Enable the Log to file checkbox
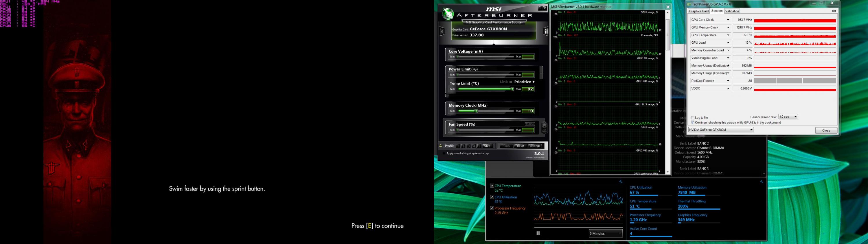The width and height of the screenshot is (868, 244). click(x=692, y=117)
